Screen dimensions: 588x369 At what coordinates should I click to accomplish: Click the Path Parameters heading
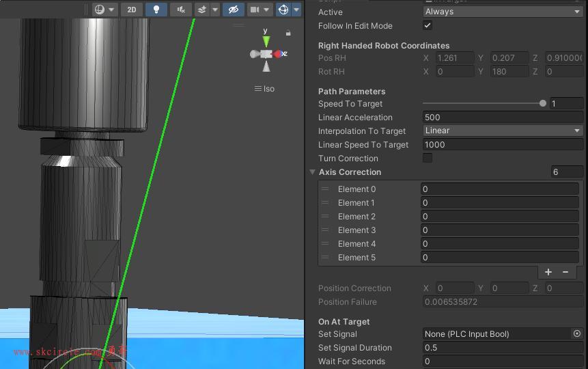[x=352, y=91]
